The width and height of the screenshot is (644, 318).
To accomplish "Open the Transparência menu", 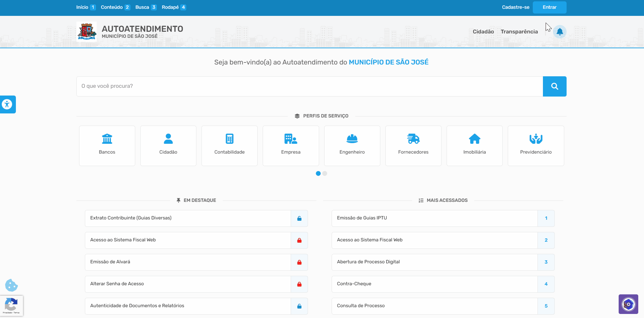I will coord(519,32).
